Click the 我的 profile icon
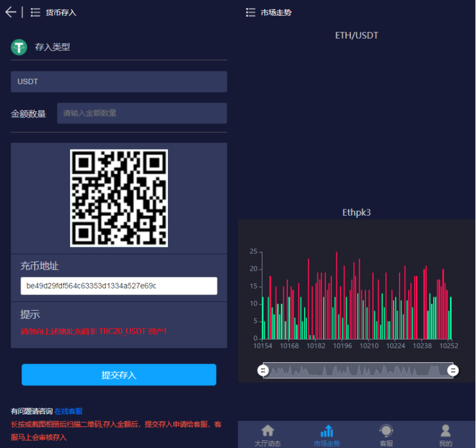 [x=445, y=431]
